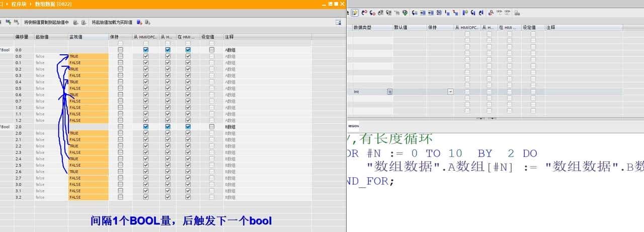644x232 pixels.
Task: Open the data type picker beside Int
Action: 389,92
